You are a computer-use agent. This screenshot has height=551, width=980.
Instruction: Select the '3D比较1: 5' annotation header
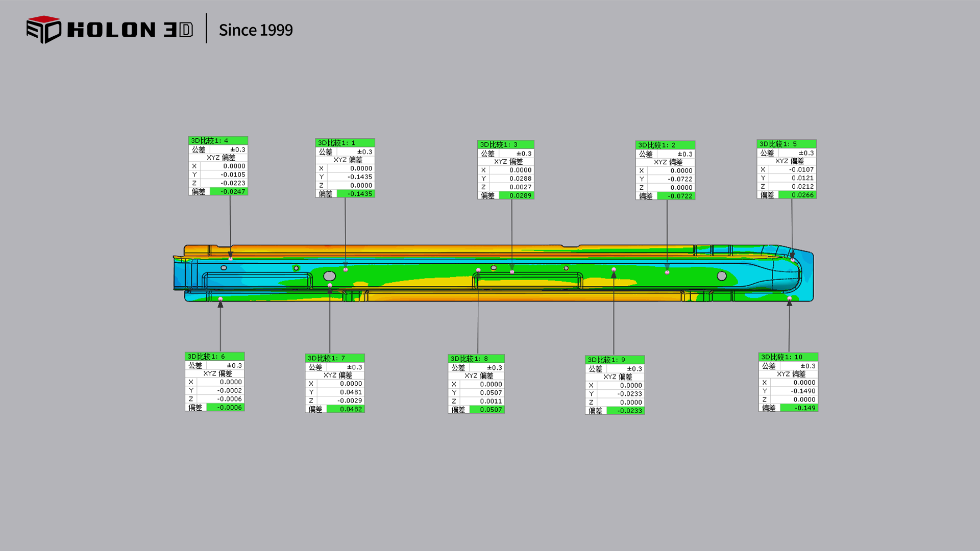[787, 144]
